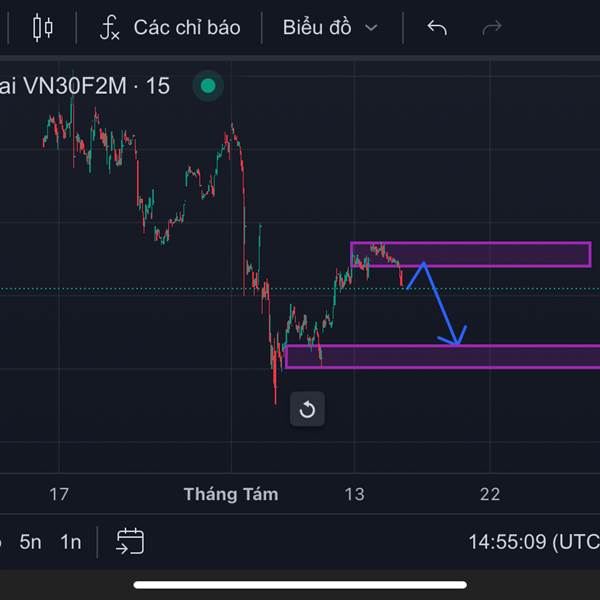600x600 pixels.
Task: Select the 5n time range
Action: [x=30, y=542]
